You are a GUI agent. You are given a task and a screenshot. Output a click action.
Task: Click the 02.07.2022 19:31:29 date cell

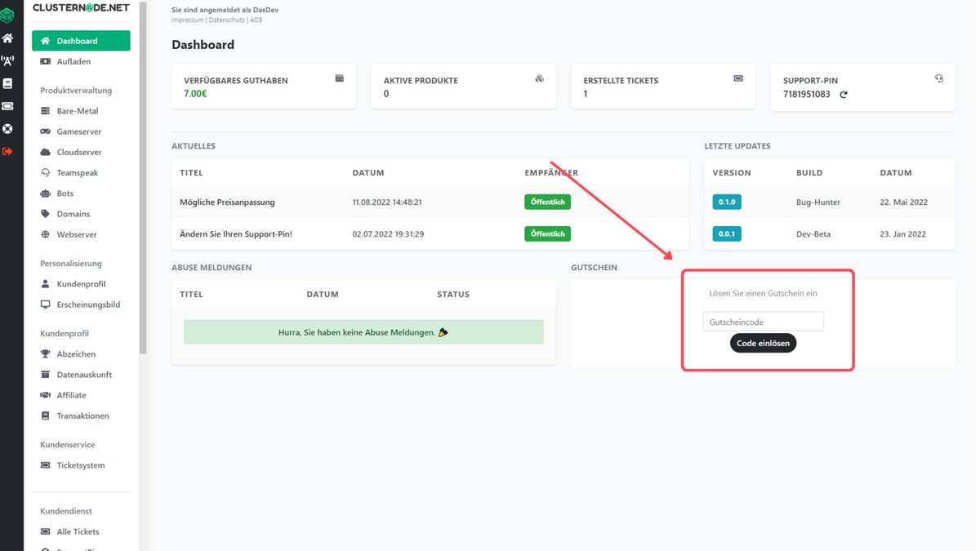click(x=388, y=234)
